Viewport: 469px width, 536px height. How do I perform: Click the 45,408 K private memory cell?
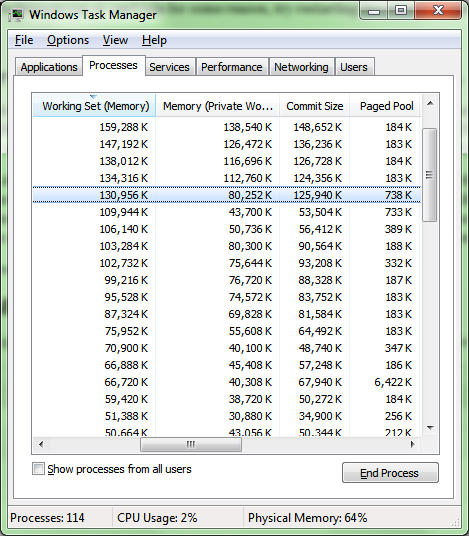pos(250,365)
